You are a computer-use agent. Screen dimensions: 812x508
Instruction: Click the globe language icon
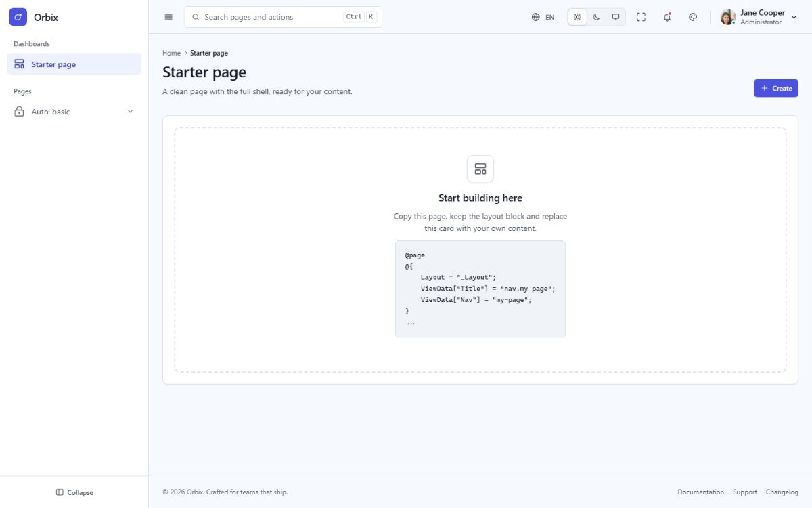(x=536, y=17)
